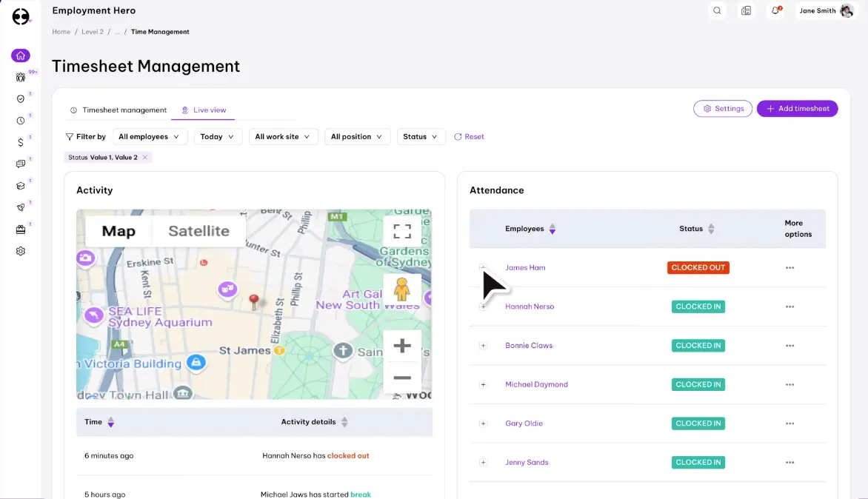Open the Home icon in the sidebar
Viewport: 868px width, 499px height.
[21, 56]
